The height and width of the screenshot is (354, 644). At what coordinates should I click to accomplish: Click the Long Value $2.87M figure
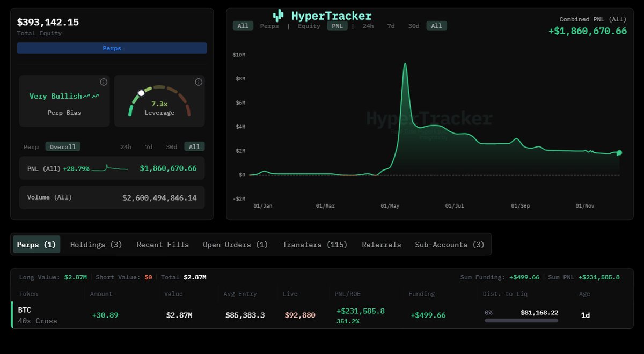tap(75, 277)
